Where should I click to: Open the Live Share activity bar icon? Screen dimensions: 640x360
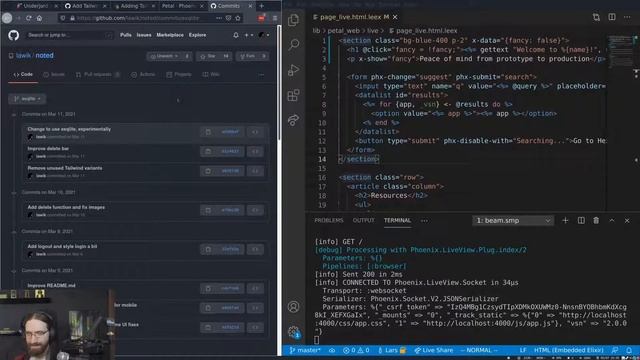(x=293, y=120)
